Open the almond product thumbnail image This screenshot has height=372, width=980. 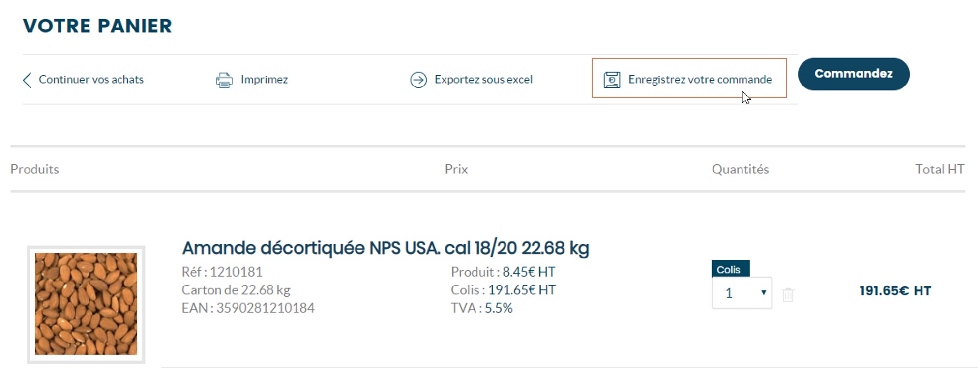(x=86, y=304)
